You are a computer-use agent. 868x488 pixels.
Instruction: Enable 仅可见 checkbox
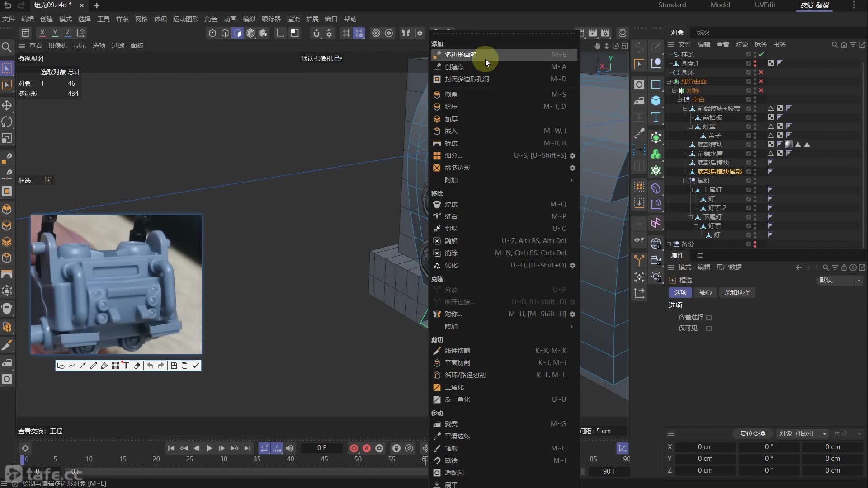point(709,328)
